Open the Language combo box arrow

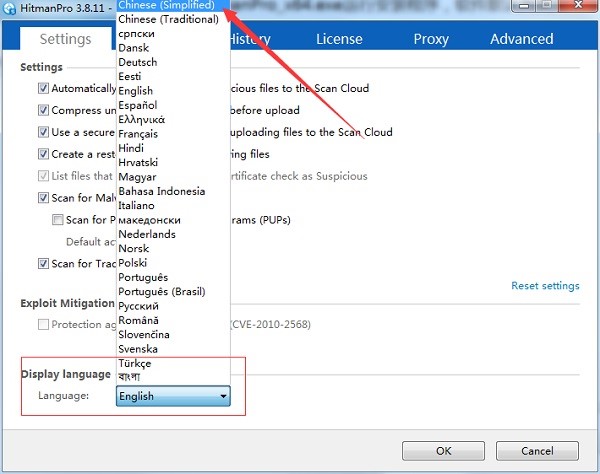pos(224,397)
